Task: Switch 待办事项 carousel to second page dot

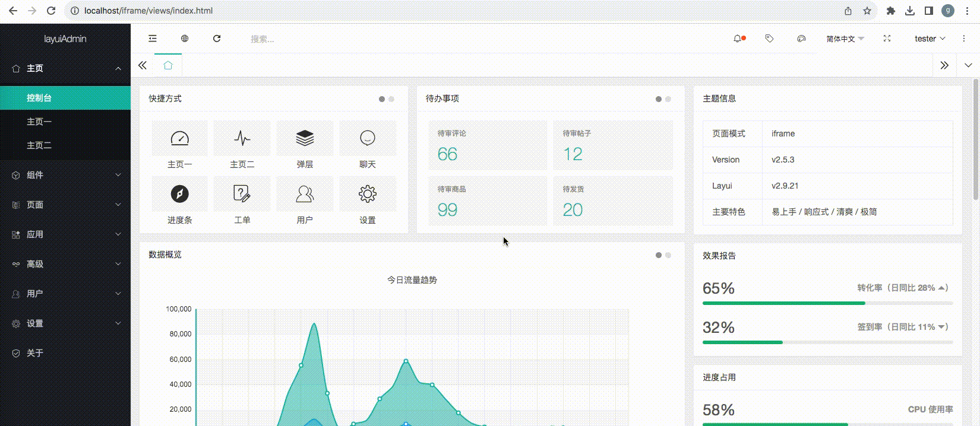Action: click(668, 99)
